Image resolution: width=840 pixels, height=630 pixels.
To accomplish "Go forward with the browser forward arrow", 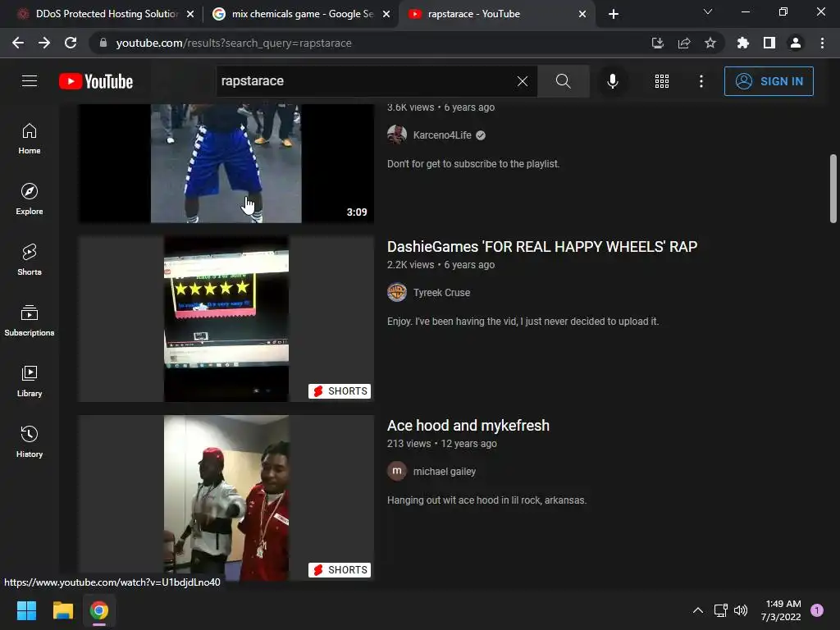I will [x=44, y=43].
